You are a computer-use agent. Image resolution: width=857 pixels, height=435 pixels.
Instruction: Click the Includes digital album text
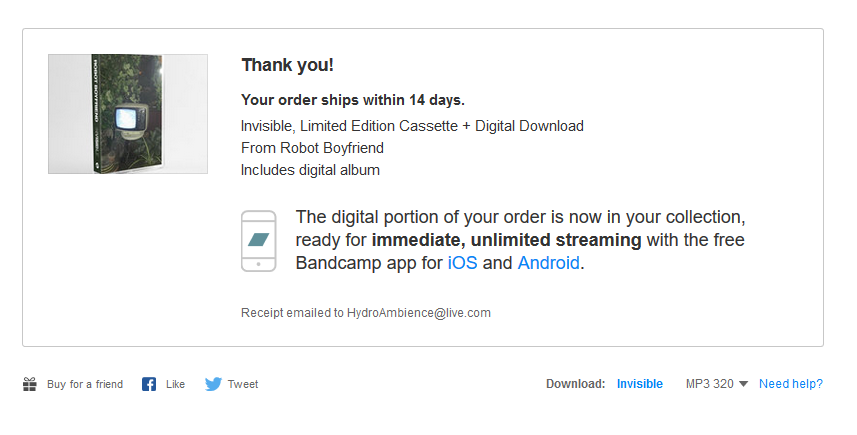coord(310,170)
